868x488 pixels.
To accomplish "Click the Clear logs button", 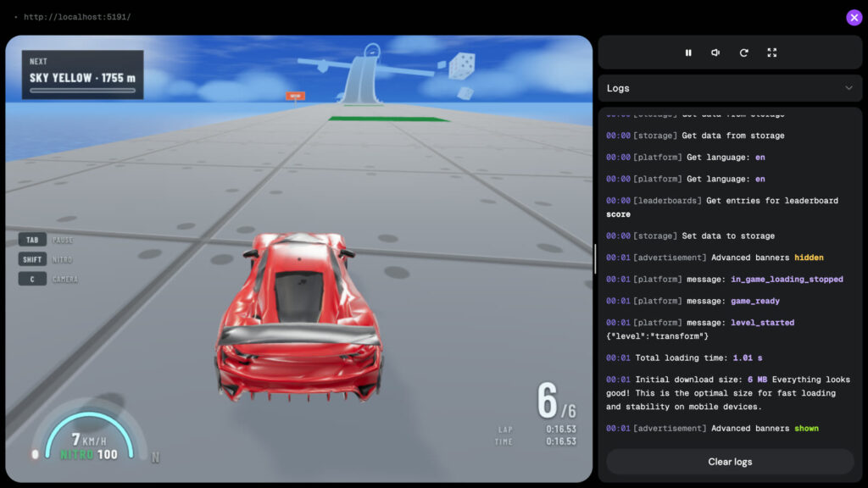I will 730,462.
